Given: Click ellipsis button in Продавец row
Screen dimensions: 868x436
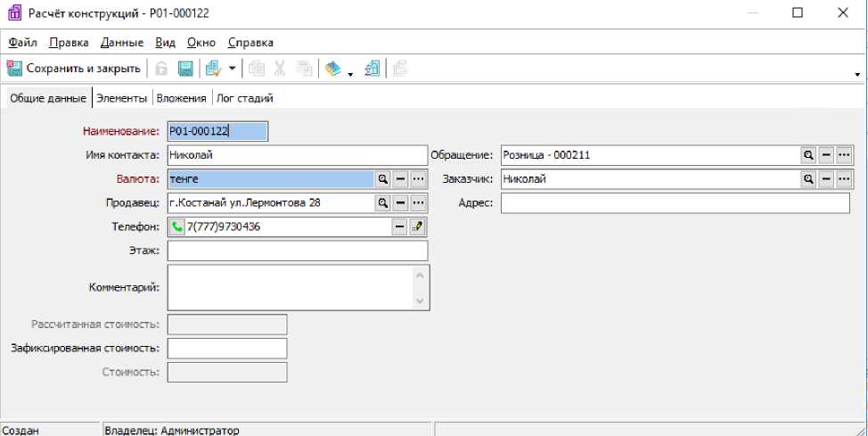Looking at the screenshot, I should pyautogui.click(x=419, y=202).
